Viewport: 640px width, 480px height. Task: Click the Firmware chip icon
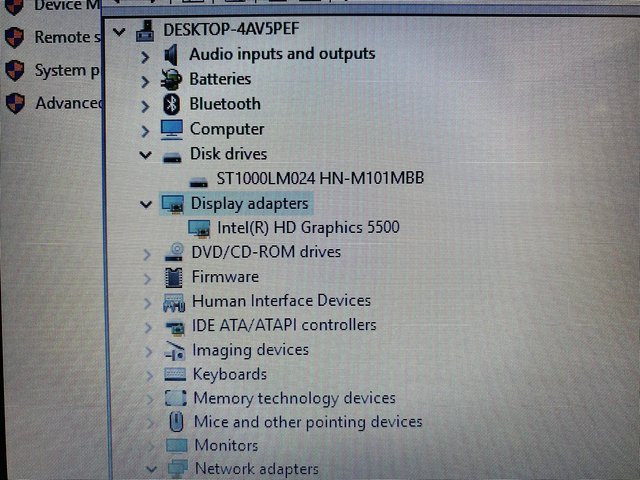(173, 277)
